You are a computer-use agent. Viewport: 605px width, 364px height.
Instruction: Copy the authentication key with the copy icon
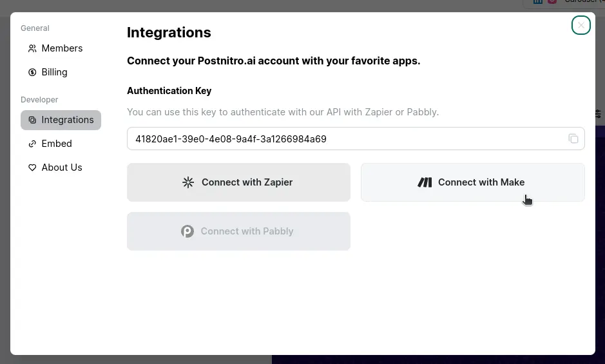coord(573,139)
